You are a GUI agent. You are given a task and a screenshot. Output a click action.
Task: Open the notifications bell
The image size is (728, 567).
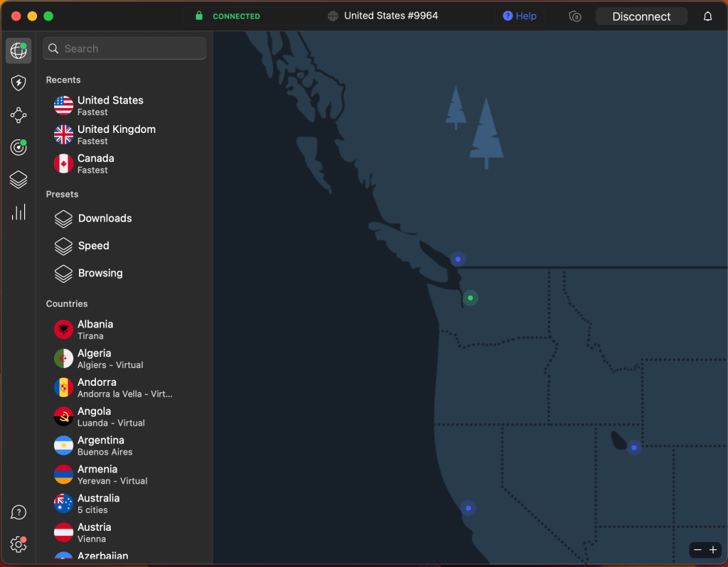(x=707, y=16)
